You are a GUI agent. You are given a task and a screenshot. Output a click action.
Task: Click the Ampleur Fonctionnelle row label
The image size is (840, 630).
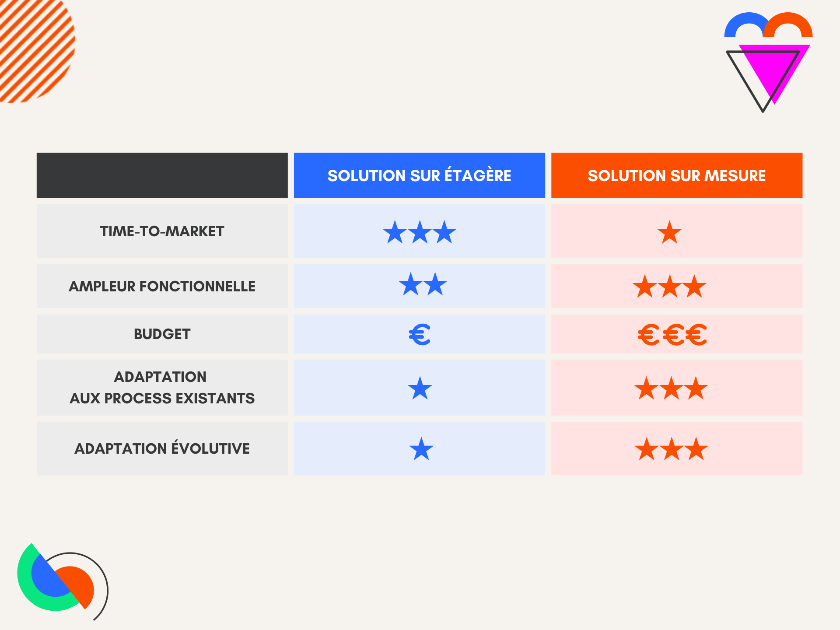[162, 286]
